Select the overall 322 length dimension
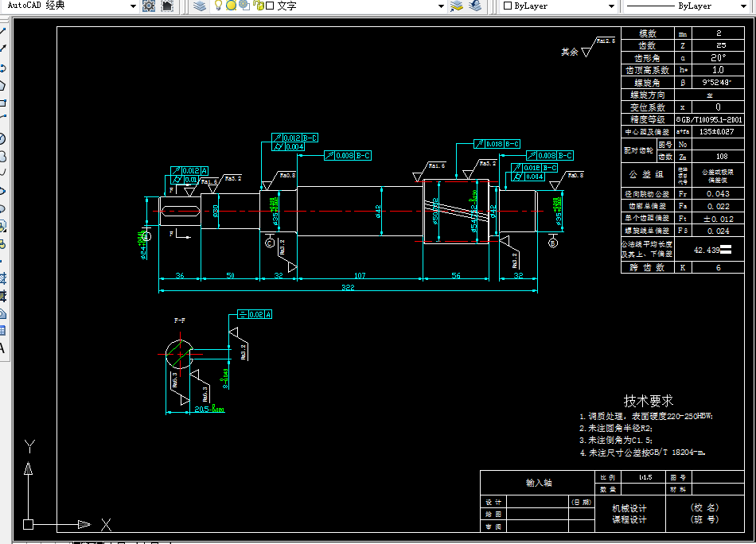The height and width of the screenshot is (544, 756). coord(348,287)
